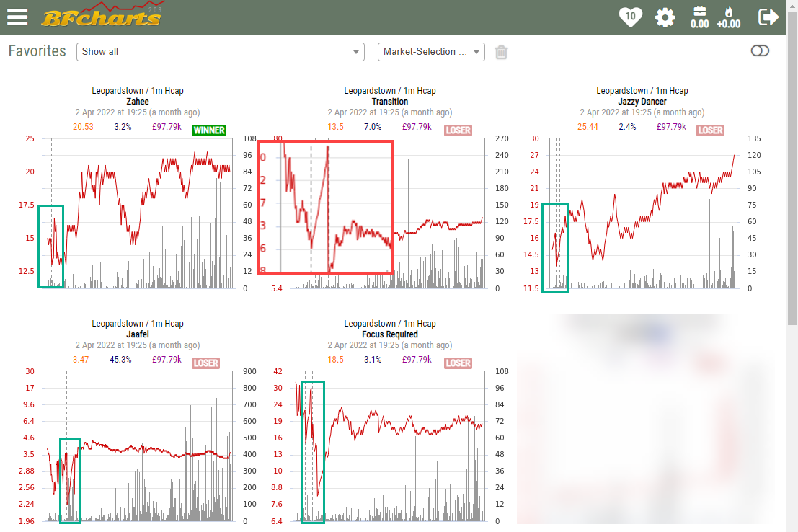Click the briefcase balance indicator
Viewport: 798px width, 532px height.
tap(699, 17)
